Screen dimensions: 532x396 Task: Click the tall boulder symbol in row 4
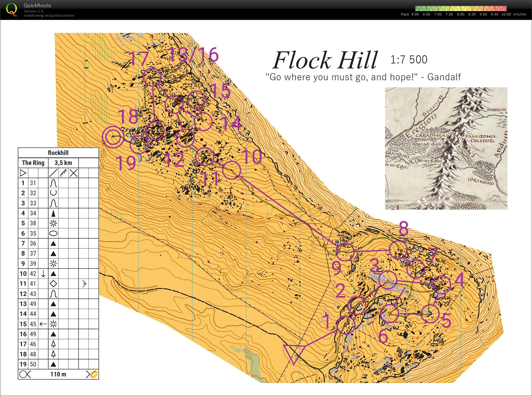[53, 213]
